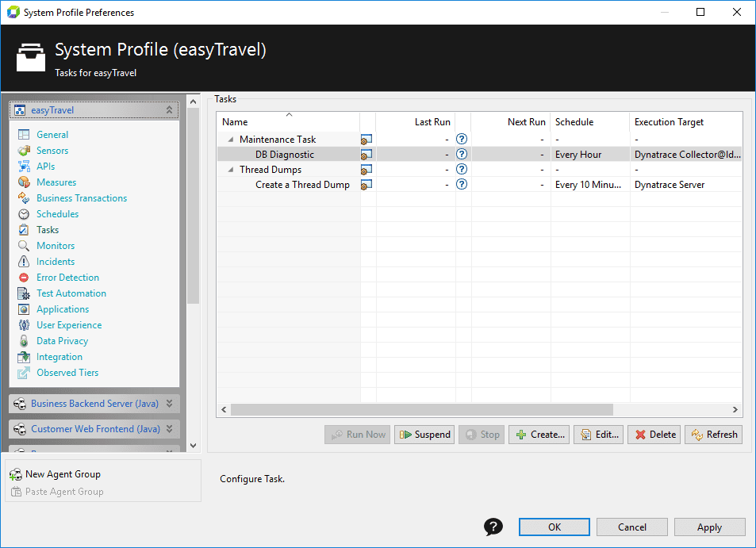
Task: Collapse the Maintenance Task tree node
Action: click(231, 140)
